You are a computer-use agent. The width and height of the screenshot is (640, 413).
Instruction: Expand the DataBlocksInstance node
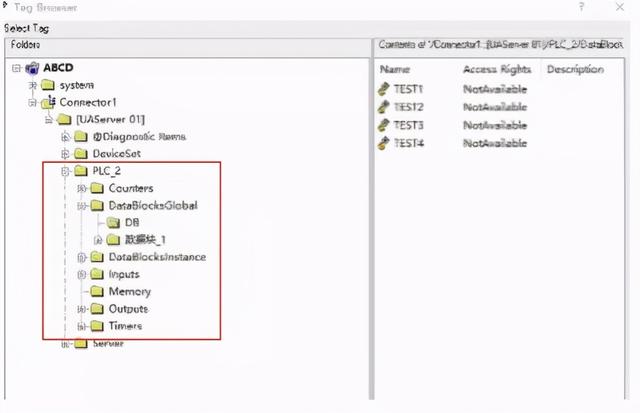click(x=82, y=257)
